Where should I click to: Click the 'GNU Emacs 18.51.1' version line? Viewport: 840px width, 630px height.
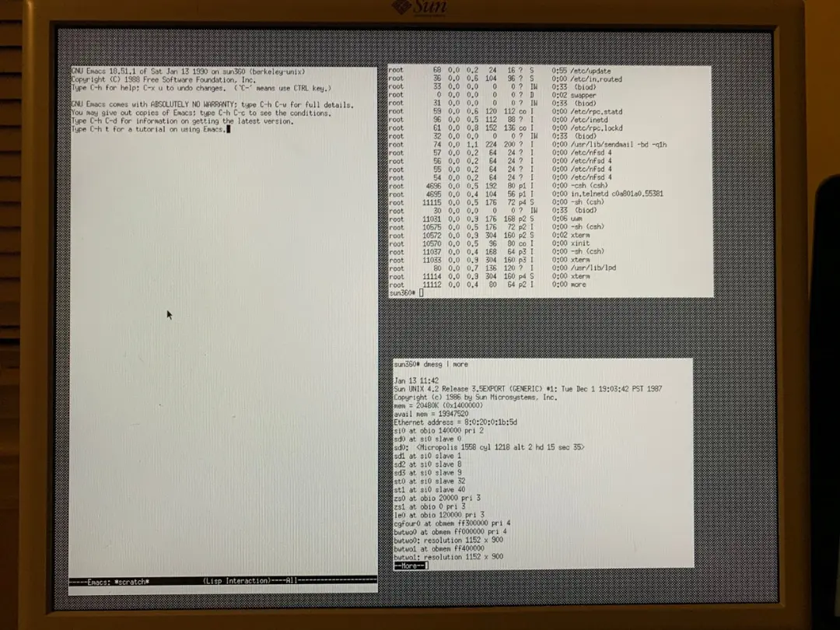188,72
